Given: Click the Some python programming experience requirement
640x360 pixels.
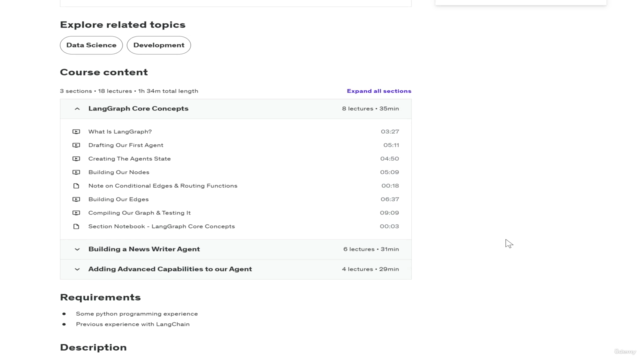Looking at the screenshot, I should [137, 314].
